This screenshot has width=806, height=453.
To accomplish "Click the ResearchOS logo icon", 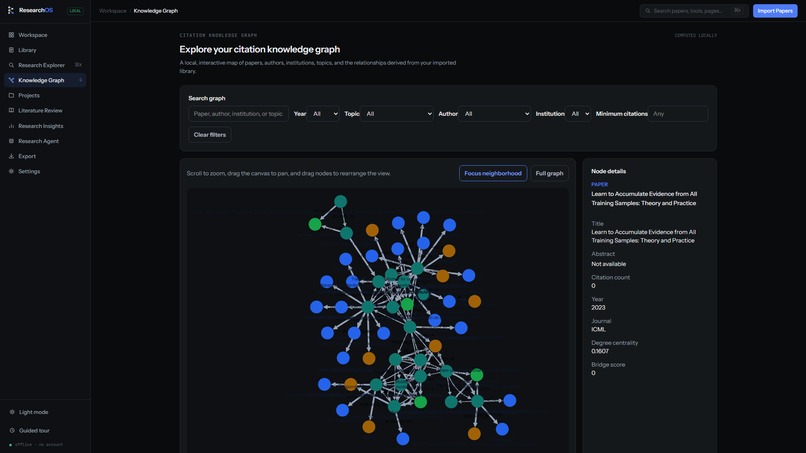I will 11,10.
